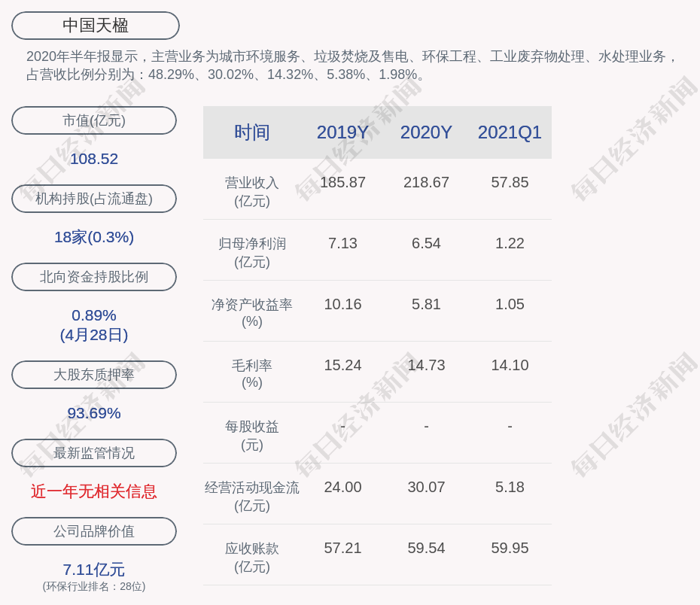Select the 2021Q1 receivables value 59.95

(510, 548)
